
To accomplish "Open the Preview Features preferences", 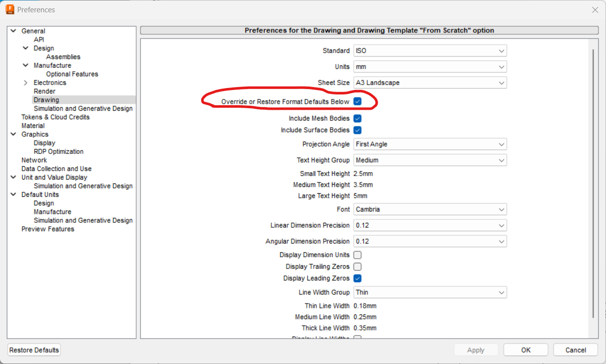I will tap(47, 229).
